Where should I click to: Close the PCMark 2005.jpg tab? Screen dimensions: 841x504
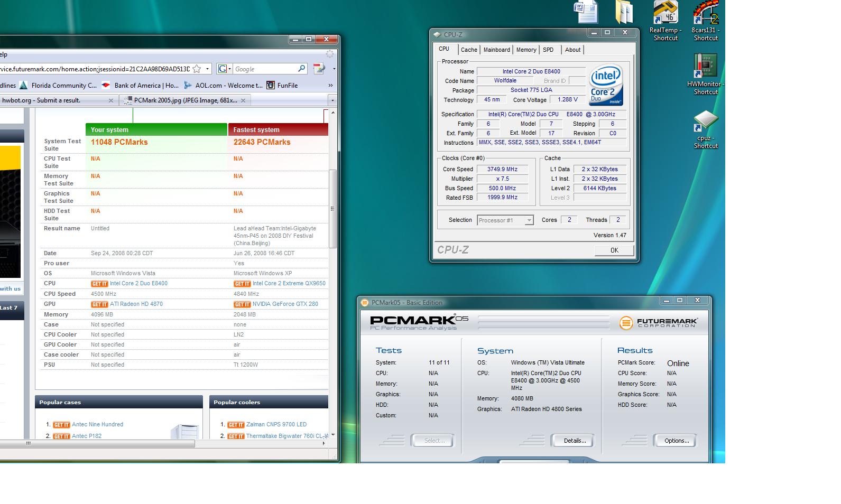tap(243, 100)
